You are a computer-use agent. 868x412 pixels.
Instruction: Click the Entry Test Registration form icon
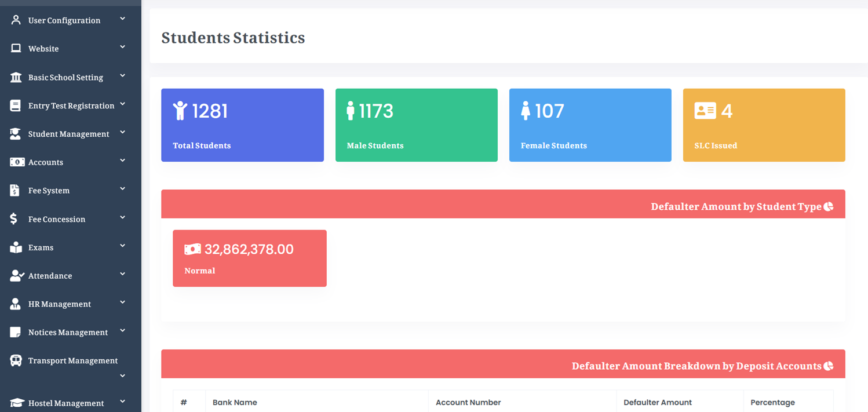tap(15, 105)
